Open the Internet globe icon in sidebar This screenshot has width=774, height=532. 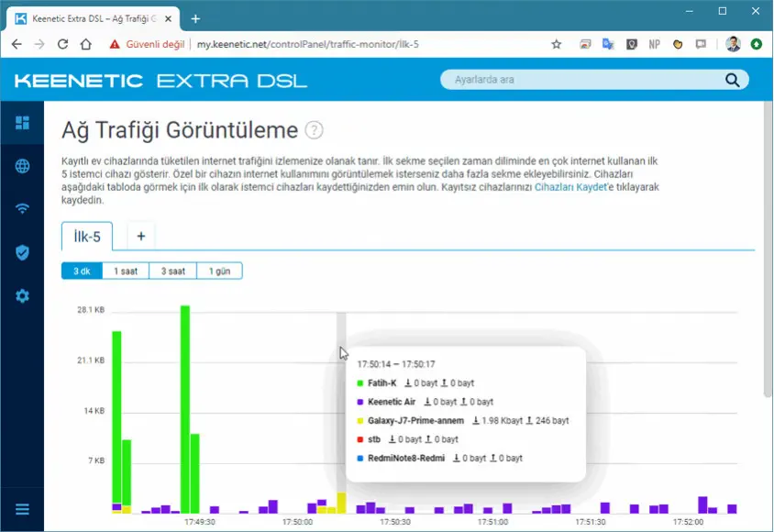coord(22,166)
